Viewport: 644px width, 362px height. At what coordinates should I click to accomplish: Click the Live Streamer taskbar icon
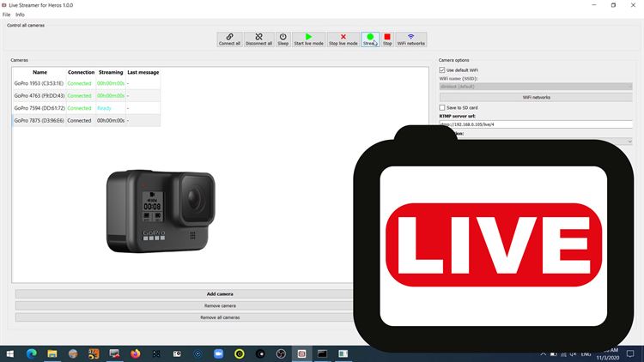[x=301, y=353]
